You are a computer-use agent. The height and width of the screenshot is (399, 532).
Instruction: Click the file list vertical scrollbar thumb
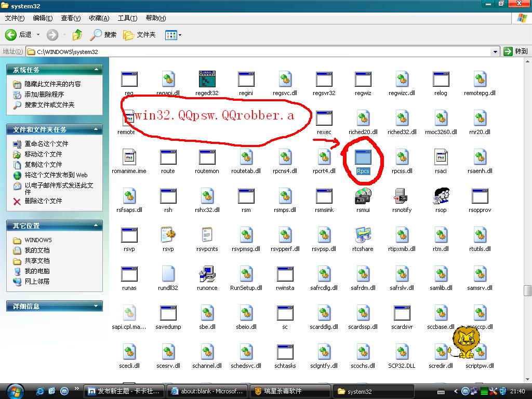(527, 290)
